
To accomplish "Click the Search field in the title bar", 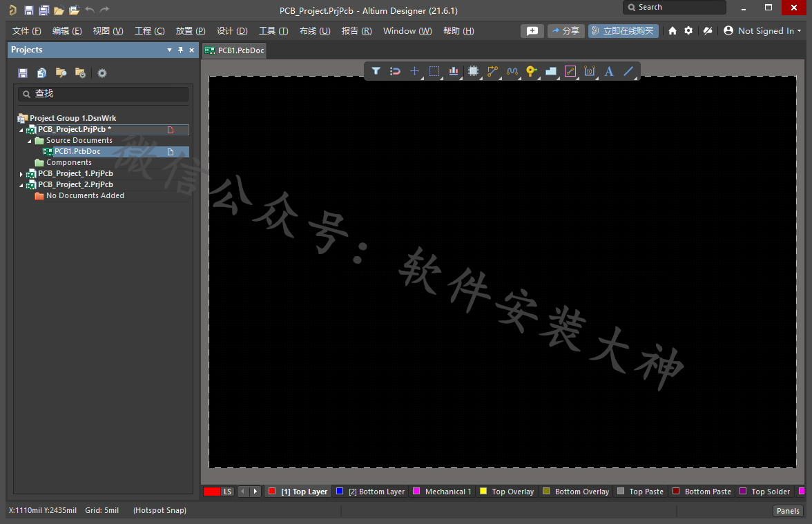I will pyautogui.click(x=674, y=7).
